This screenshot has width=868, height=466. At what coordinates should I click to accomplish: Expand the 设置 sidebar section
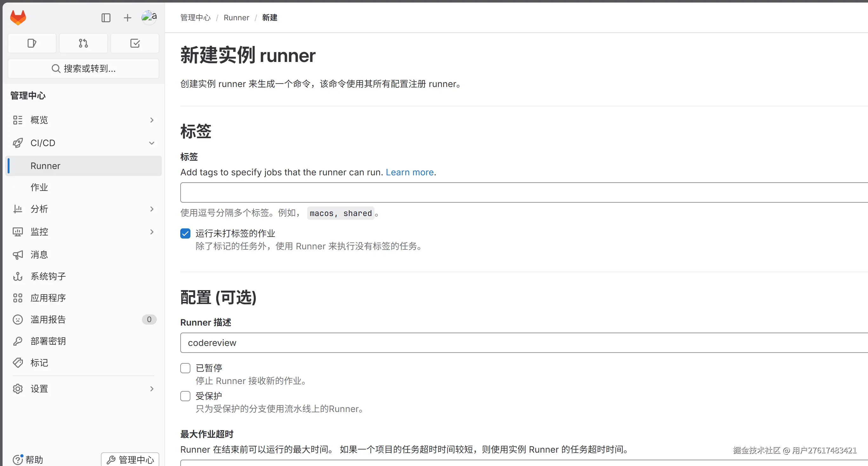click(x=83, y=389)
